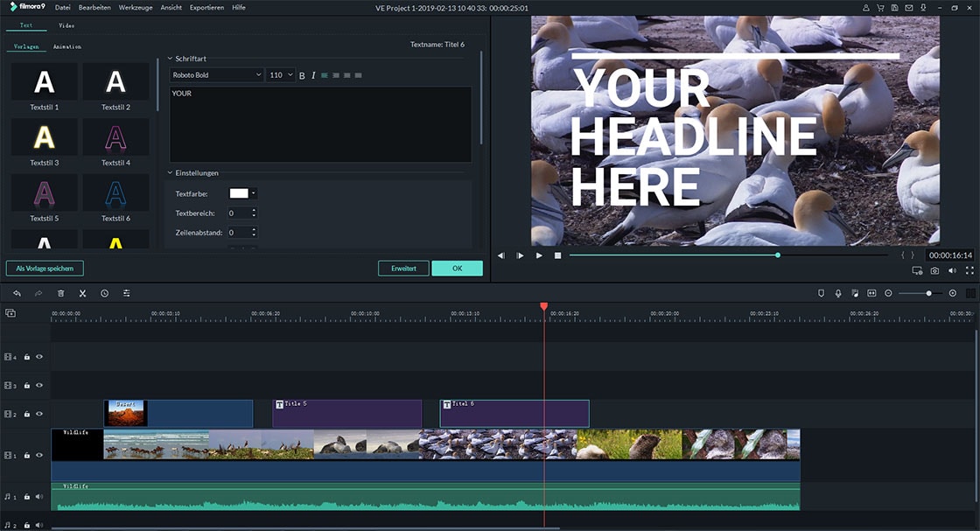Open the Datei menu
Screen dimensions: 980x531
tap(62, 8)
